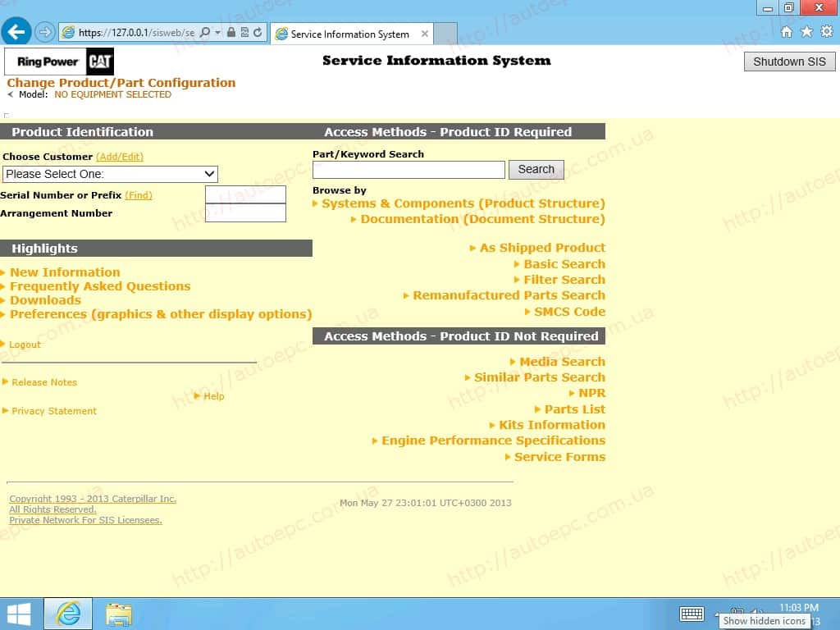Screen dimensions: 840x630
Task: Open the browser Tools gear icon
Action: coord(827,31)
